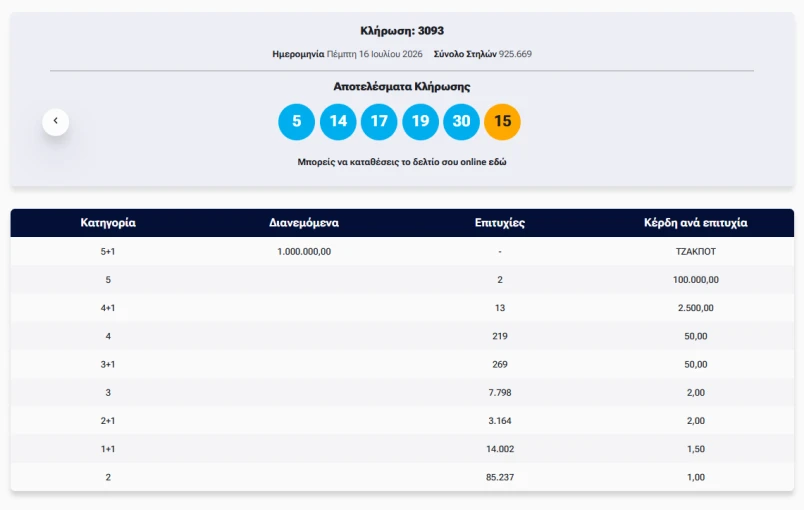Click the Κατηγορία column header
The image size is (804, 510).
[x=108, y=222]
